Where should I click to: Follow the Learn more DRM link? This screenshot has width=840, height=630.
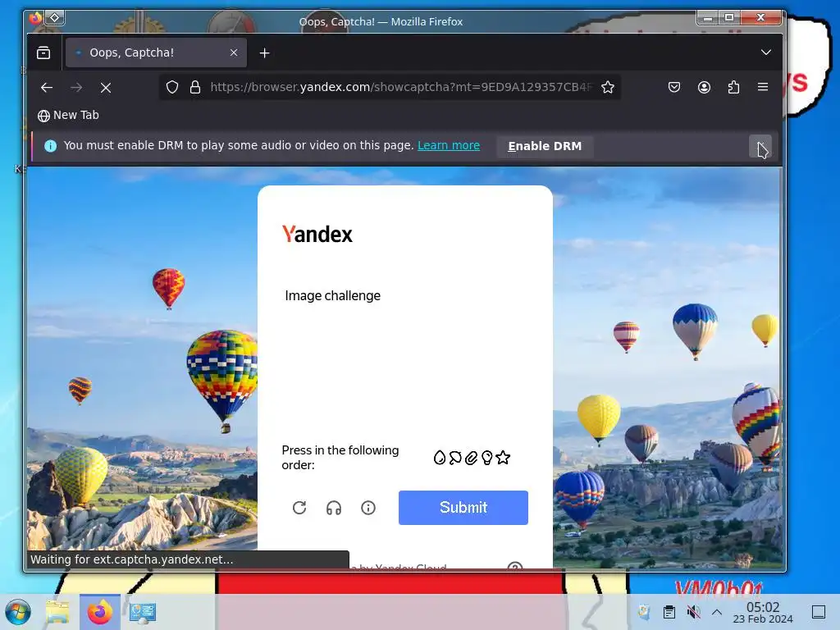[x=449, y=146]
